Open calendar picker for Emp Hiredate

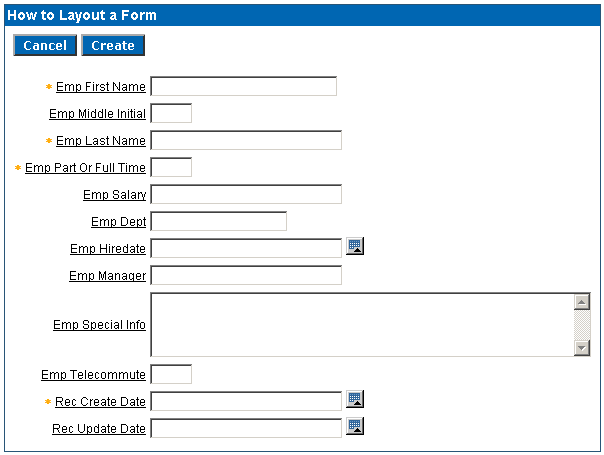click(355, 246)
